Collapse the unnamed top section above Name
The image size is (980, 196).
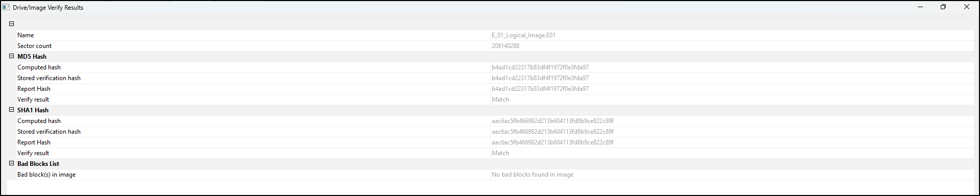12,24
